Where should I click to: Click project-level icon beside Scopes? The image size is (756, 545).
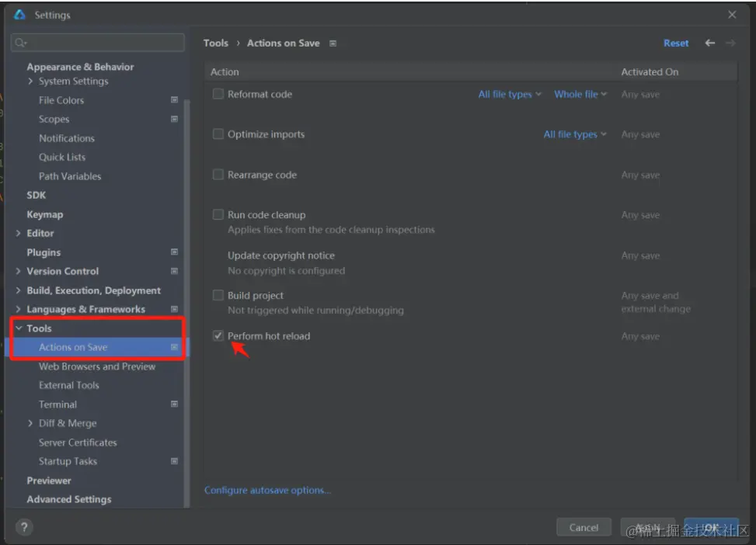click(x=175, y=119)
